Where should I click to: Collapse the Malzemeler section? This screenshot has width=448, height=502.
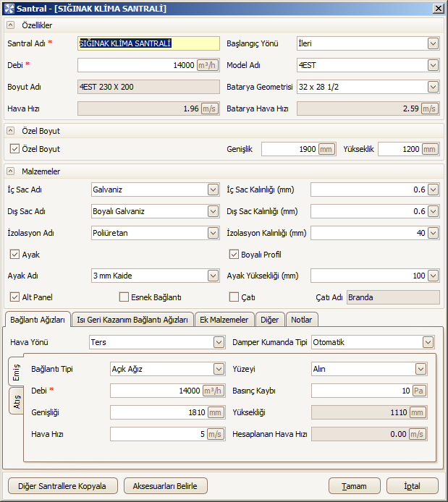[11, 171]
